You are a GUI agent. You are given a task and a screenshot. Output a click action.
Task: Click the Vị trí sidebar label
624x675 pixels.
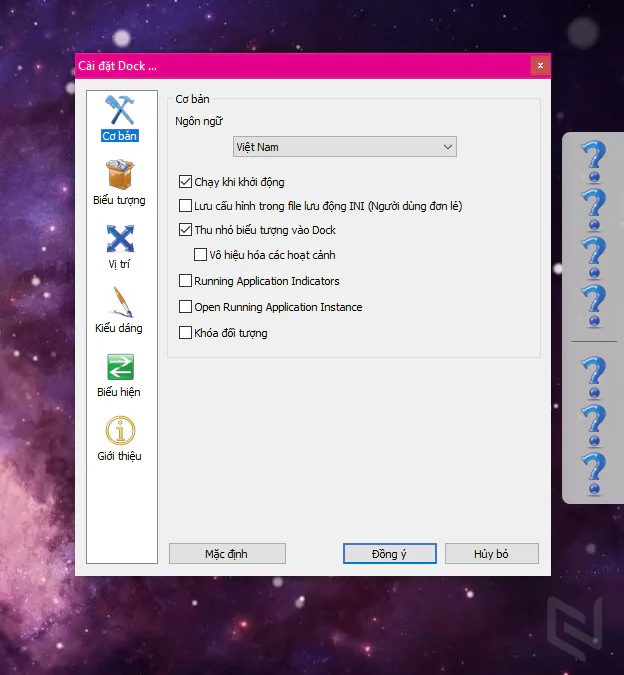coord(119,264)
